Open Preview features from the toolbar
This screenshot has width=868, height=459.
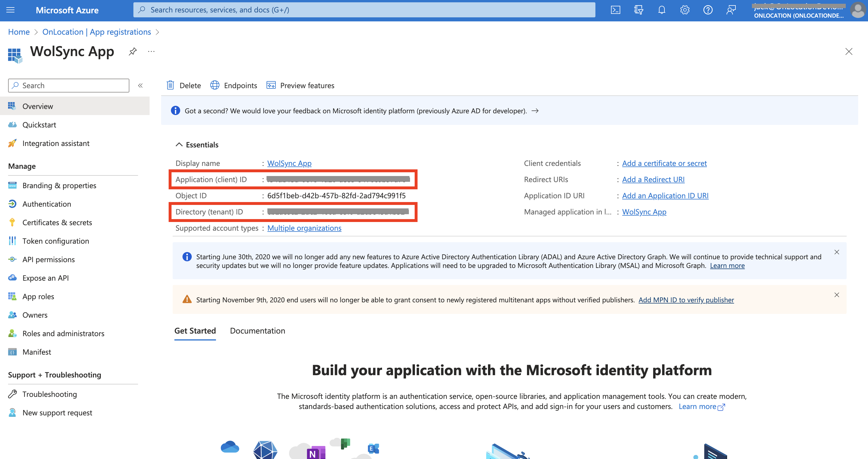(300, 85)
